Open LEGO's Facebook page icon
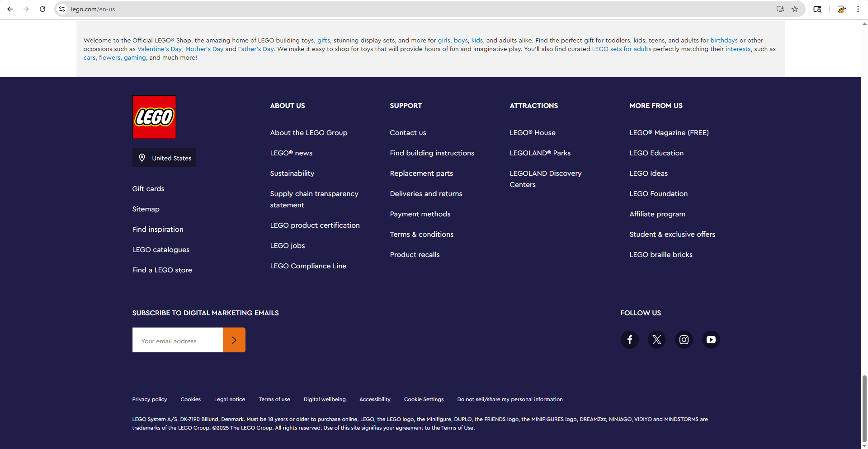The image size is (868, 449). click(x=629, y=340)
